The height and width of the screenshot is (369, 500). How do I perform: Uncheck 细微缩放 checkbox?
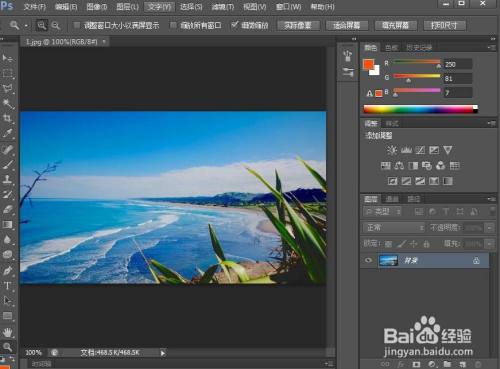coord(235,25)
